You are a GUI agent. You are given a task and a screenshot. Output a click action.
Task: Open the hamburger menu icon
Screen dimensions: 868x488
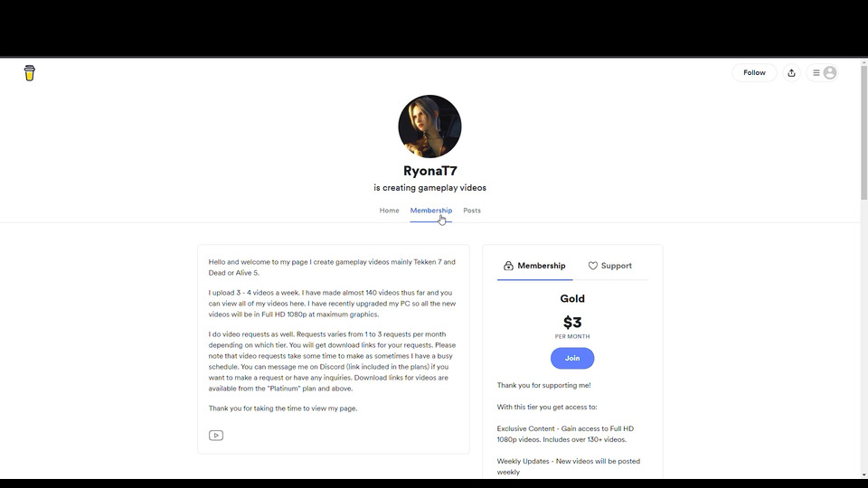click(x=816, y=73)
